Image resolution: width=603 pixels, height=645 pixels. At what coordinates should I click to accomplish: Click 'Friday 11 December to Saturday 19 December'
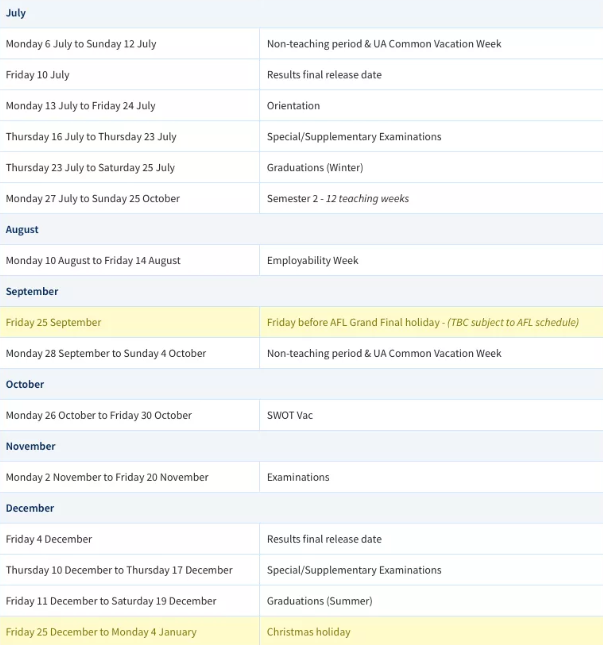pos(111,601)
